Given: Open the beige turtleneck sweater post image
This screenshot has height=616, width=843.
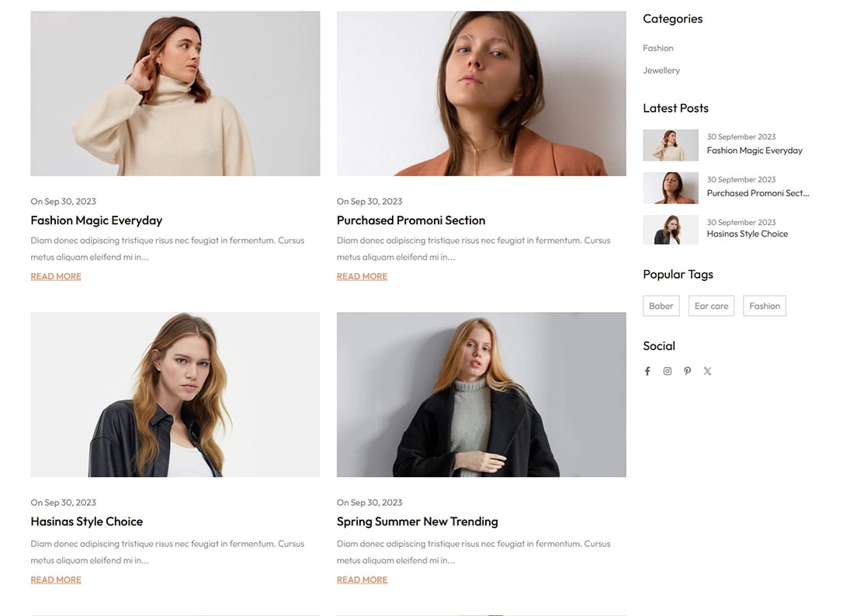Looking at the screenshot, I should pyautogui.click(x=175, y=94).
